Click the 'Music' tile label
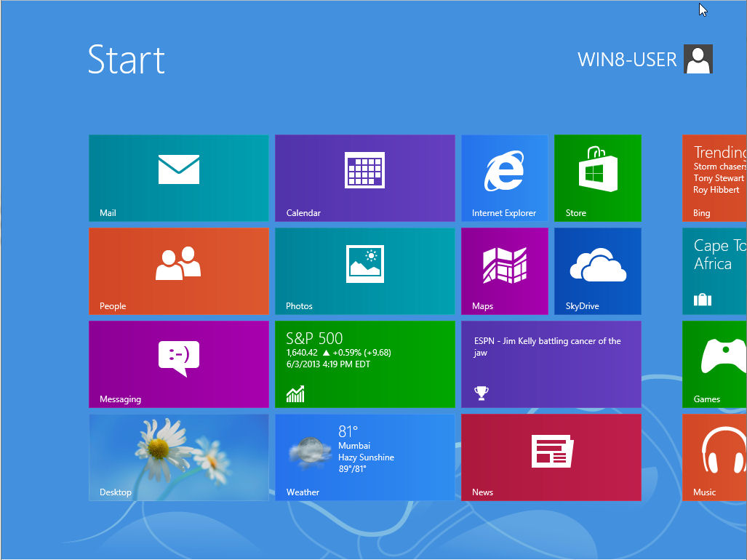Image resolution: width=747 pixels, height=560 pixels. (x=704, y=492)
